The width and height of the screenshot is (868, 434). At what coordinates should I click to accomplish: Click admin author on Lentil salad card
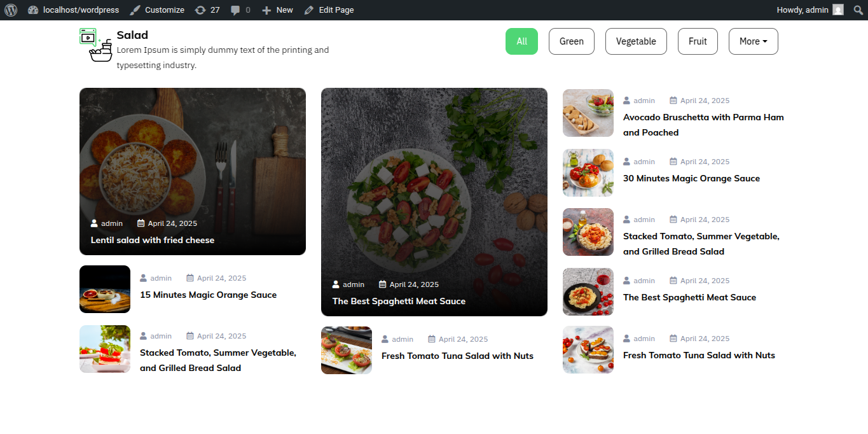click(x=112, y=223)
